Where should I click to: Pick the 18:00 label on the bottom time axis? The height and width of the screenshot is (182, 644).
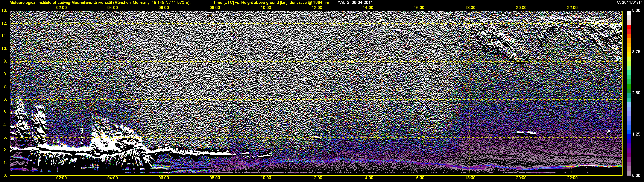(x=470, y=178)
